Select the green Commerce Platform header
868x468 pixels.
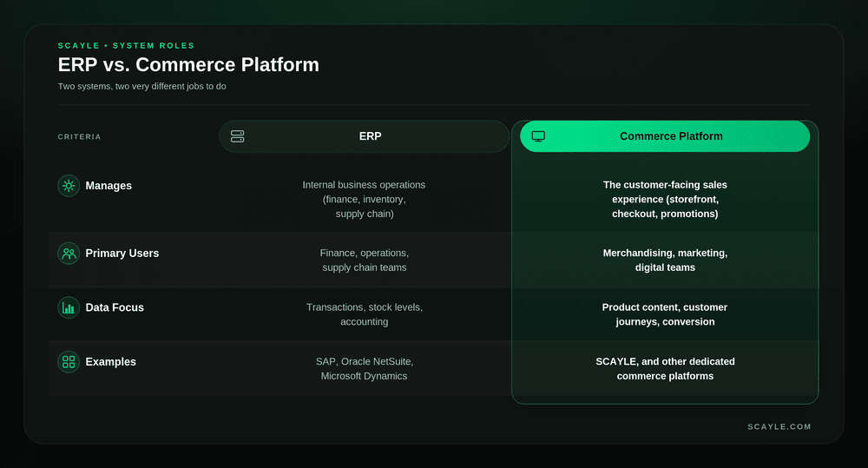(665, 136)
